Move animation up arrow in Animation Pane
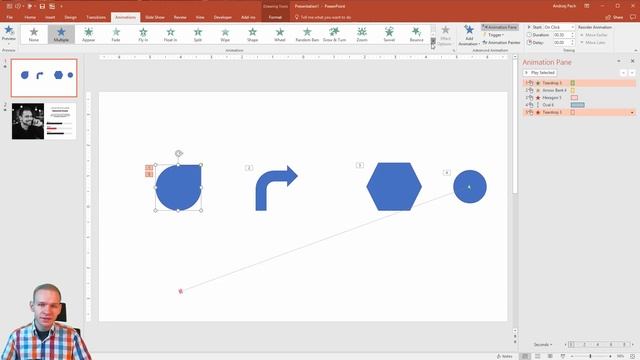Screen dimensions: 640x360 (x=623, y=73)
